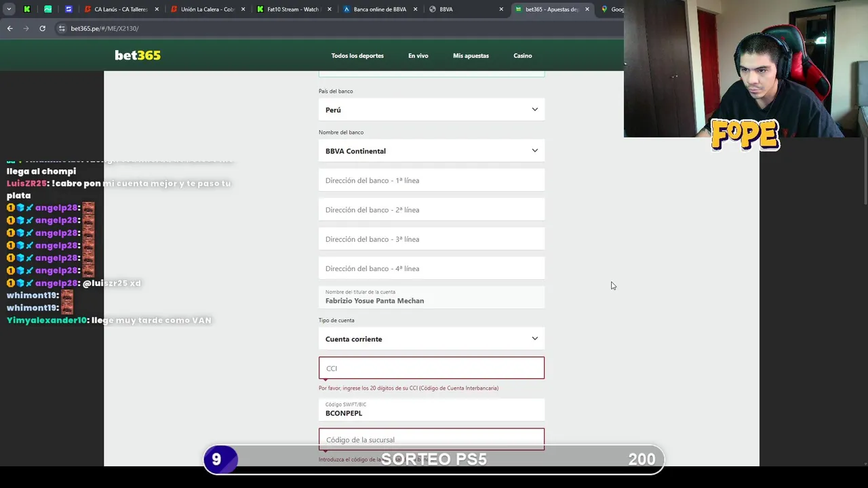Close the BBVA tab
Screen dimensions: 868x488
502,9
